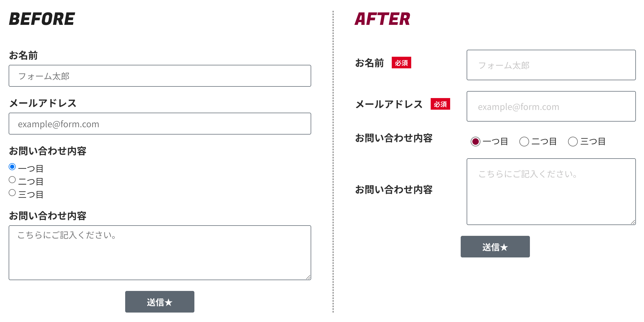Click the black BEFORE heading

click(42, 19)
